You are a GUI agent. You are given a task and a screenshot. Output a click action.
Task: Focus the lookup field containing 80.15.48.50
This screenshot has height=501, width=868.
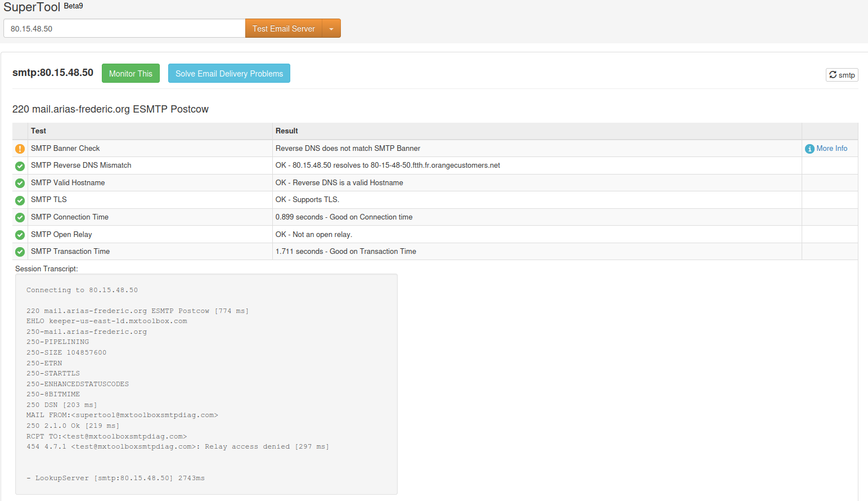click(x=124, y=28)
